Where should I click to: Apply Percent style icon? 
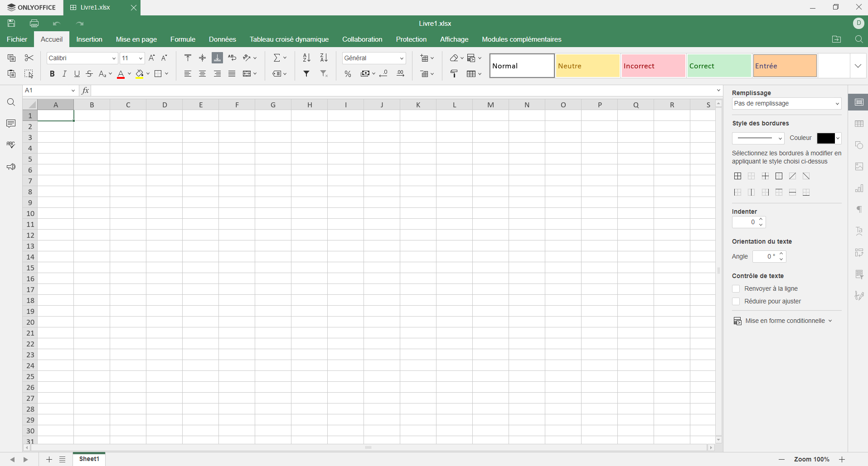click(348, 74)
